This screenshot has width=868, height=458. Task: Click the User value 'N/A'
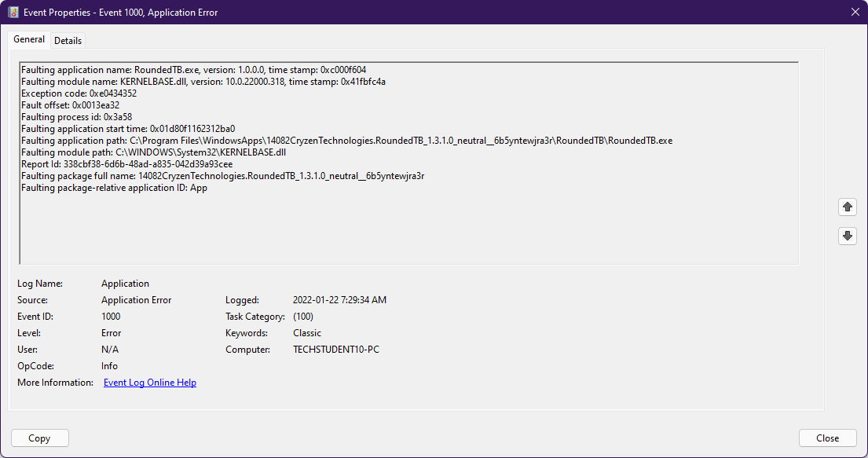pyautogui.click(x=110, y=350)
